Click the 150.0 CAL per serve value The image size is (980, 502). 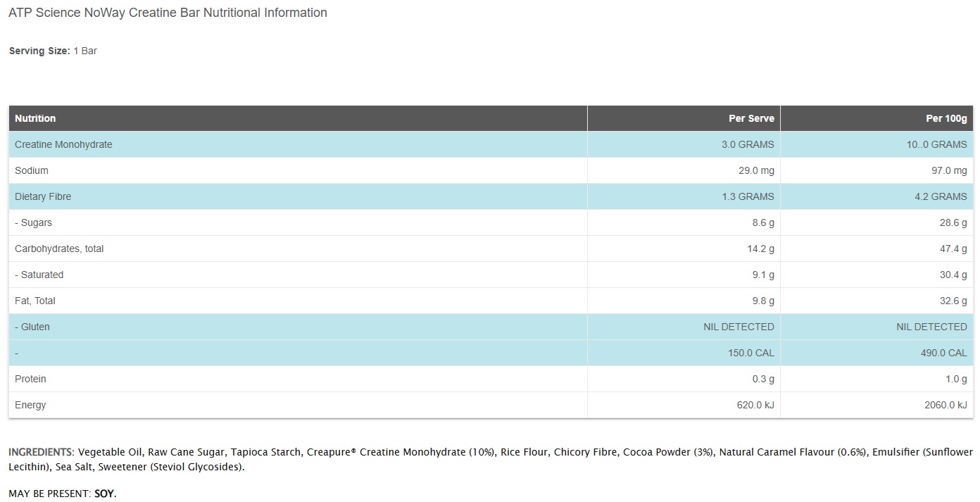coord(750,353)
